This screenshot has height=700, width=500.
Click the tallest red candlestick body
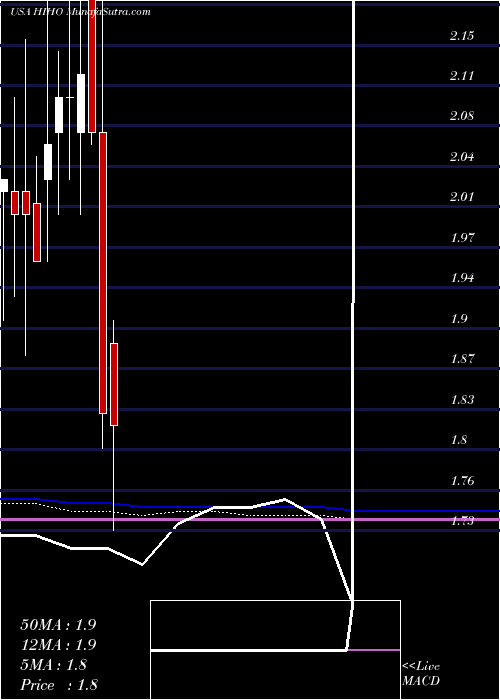[x=103, y=273]
